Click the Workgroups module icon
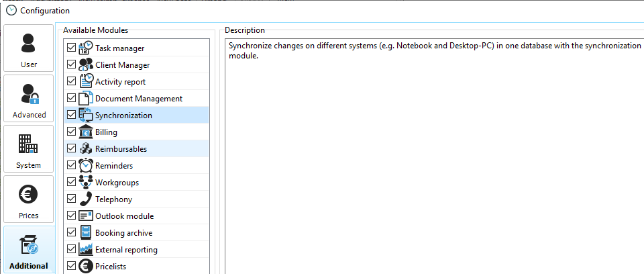The image size is (644, 274). (86, 183)
